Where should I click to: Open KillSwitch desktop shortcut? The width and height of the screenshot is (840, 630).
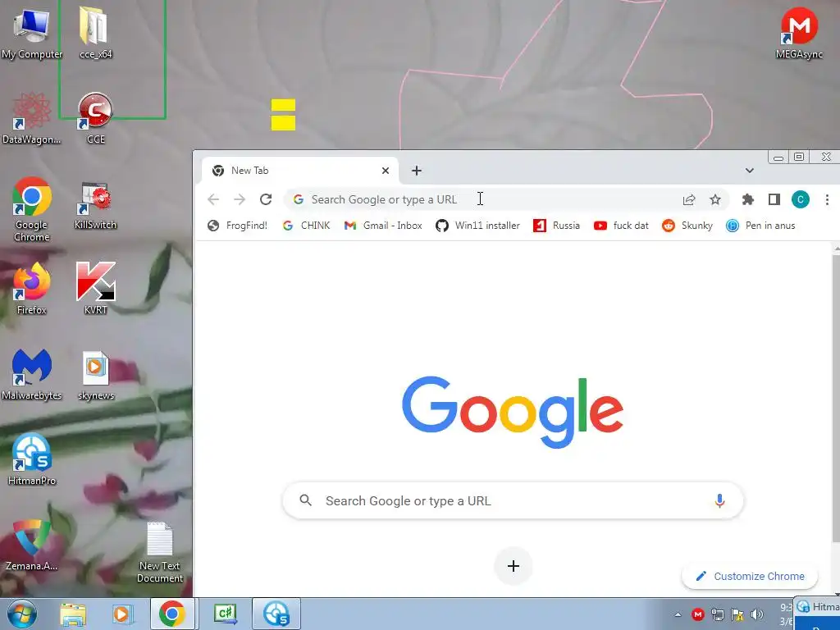click(95, 206)
